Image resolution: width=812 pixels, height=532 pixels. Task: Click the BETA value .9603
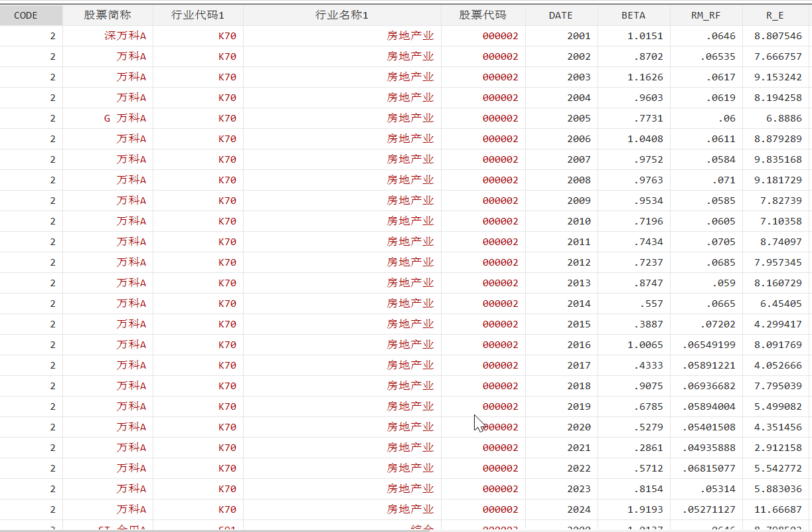[x=633, y=98]
